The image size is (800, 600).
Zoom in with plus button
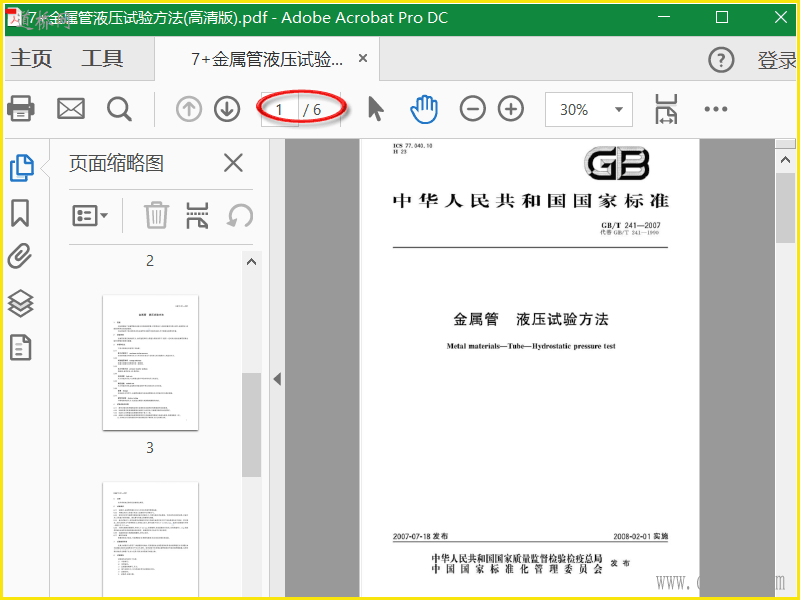point(511,109)
